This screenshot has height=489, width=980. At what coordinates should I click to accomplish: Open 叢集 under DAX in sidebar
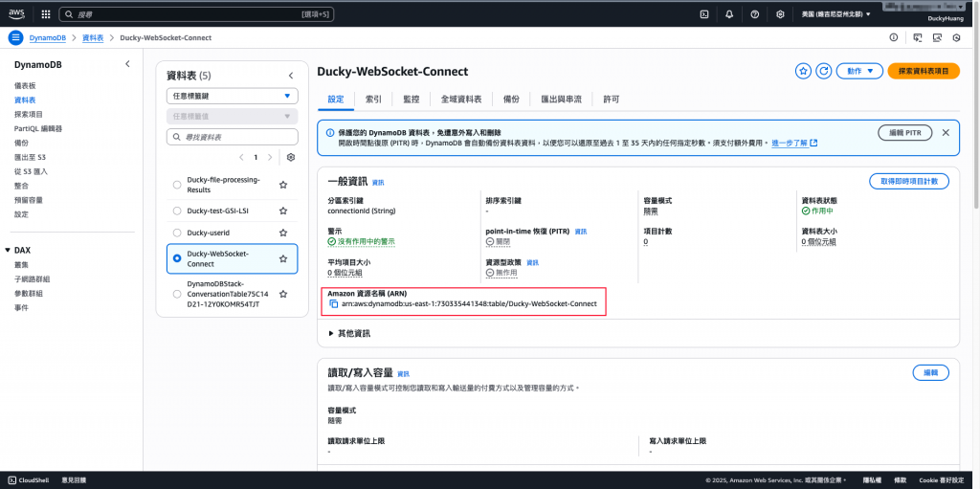tap(21, 264)
